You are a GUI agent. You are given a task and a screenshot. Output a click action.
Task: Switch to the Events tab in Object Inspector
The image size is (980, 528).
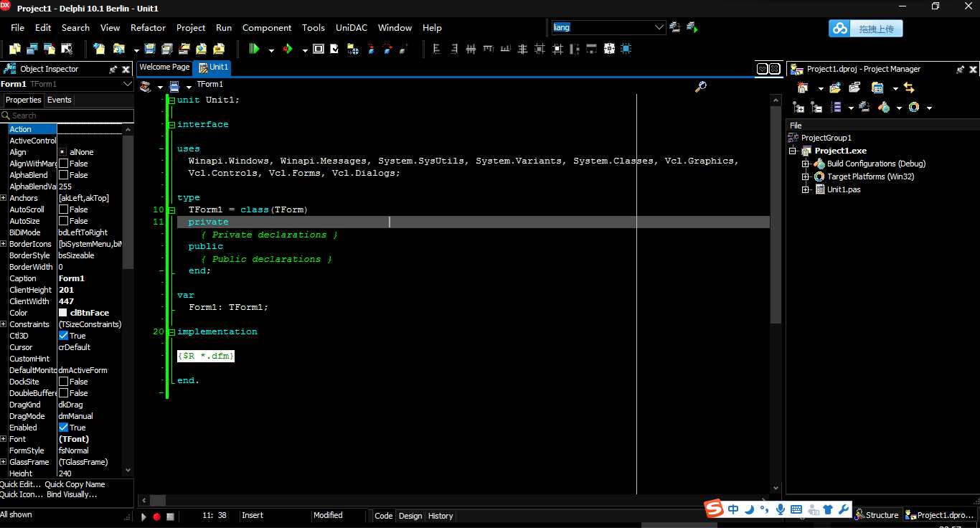(60, 100)
